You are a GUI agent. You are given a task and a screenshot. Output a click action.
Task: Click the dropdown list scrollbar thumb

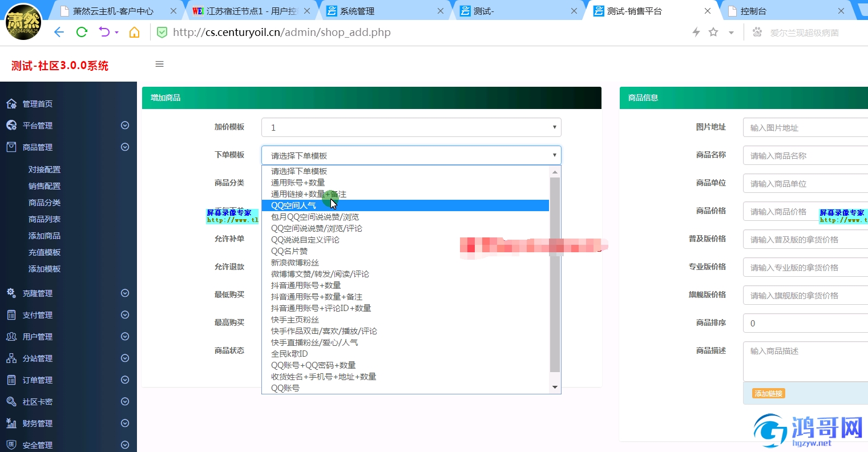tap(555, 275)
